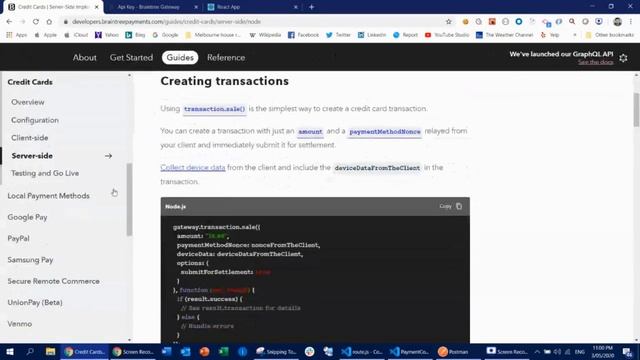Open the Credit Cards sidebar heading

tap(30, 82)
